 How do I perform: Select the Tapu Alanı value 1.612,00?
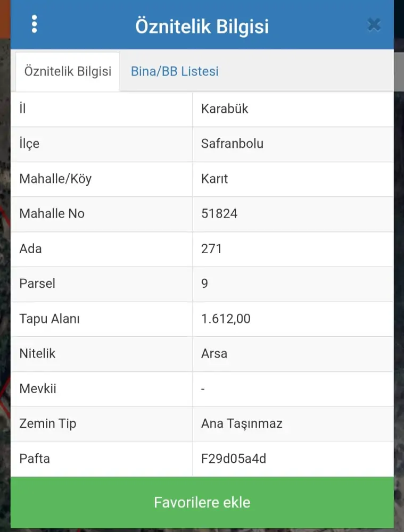pos(226,319)
